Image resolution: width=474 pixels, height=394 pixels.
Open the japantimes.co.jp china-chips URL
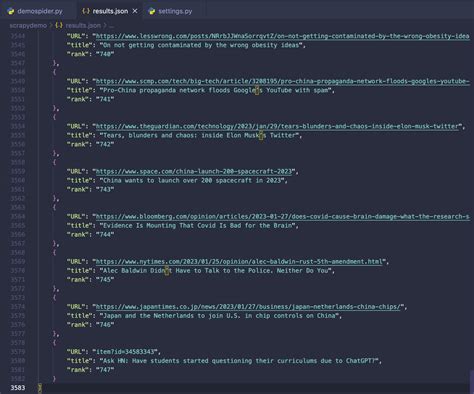point(248,307)
